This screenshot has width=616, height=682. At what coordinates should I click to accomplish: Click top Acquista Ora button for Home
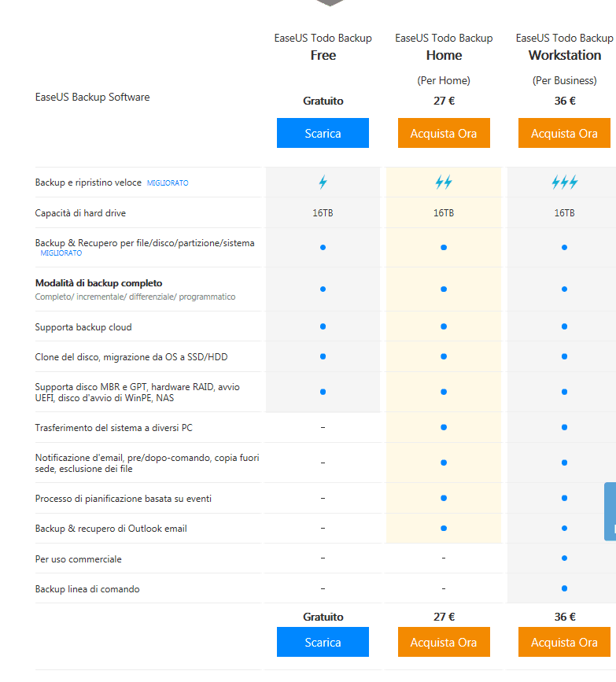click(444, 133)
